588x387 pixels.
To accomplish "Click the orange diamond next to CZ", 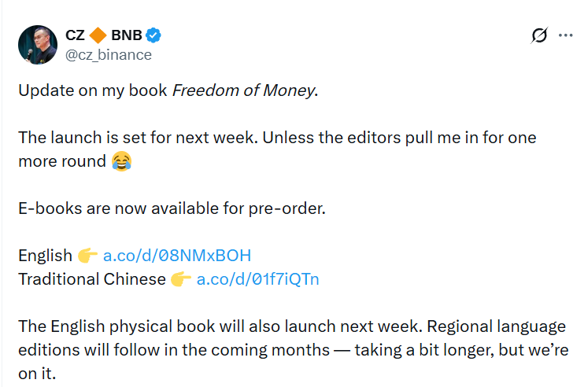I will 97,35.
